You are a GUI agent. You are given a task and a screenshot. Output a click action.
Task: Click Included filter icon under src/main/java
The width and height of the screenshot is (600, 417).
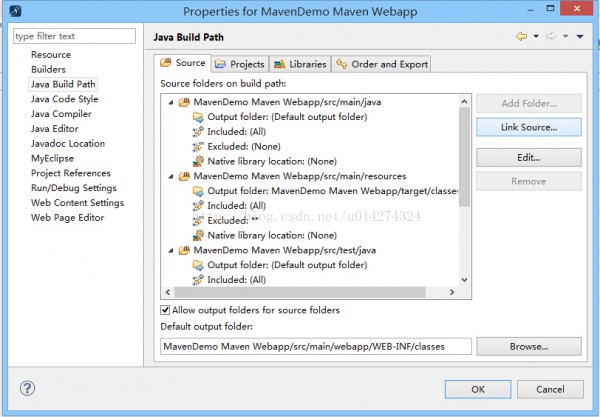click(x=198, y=132)
